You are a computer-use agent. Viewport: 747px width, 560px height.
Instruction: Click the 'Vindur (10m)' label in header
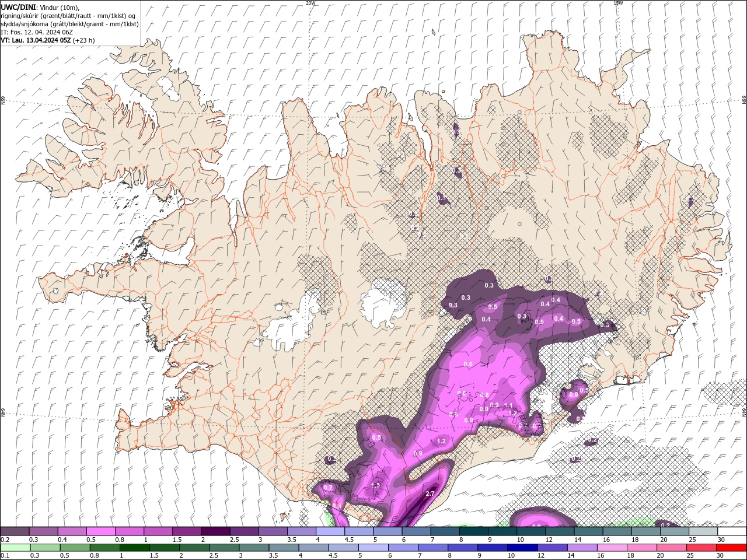59,7
